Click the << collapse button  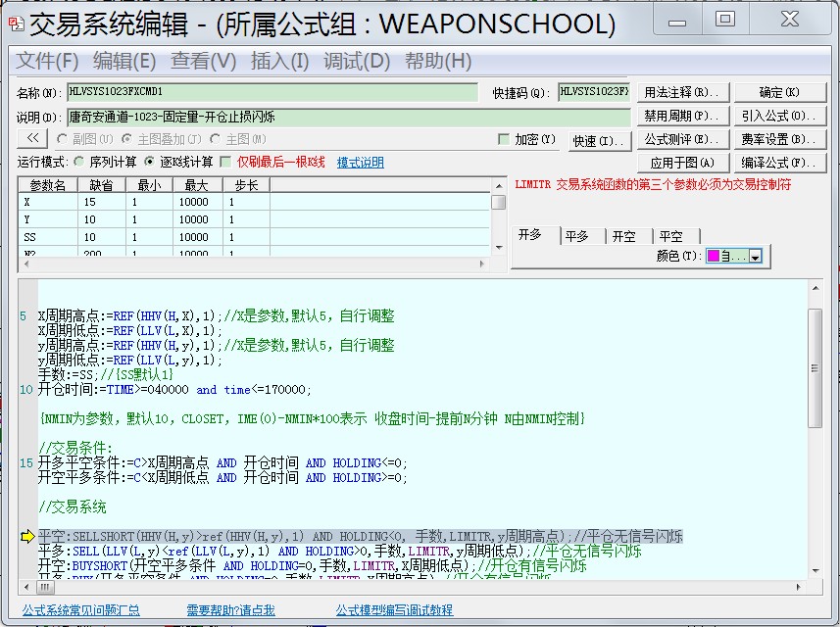32,139
